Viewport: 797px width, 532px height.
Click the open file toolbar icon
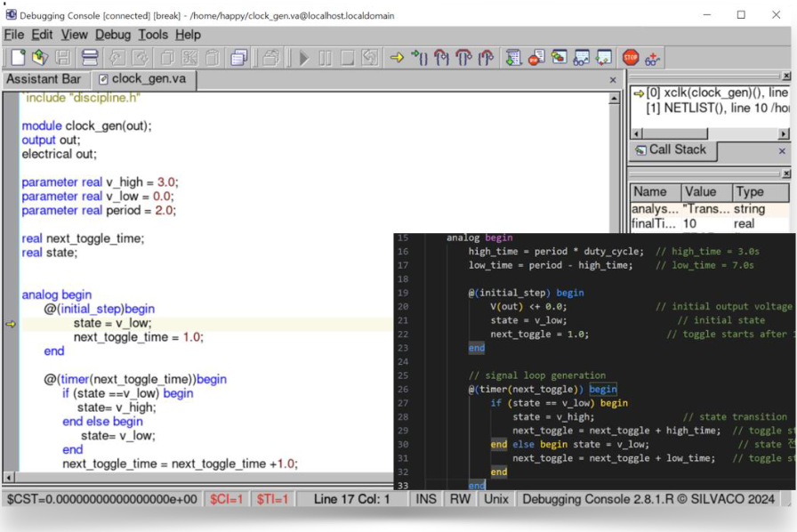point(40,58)
